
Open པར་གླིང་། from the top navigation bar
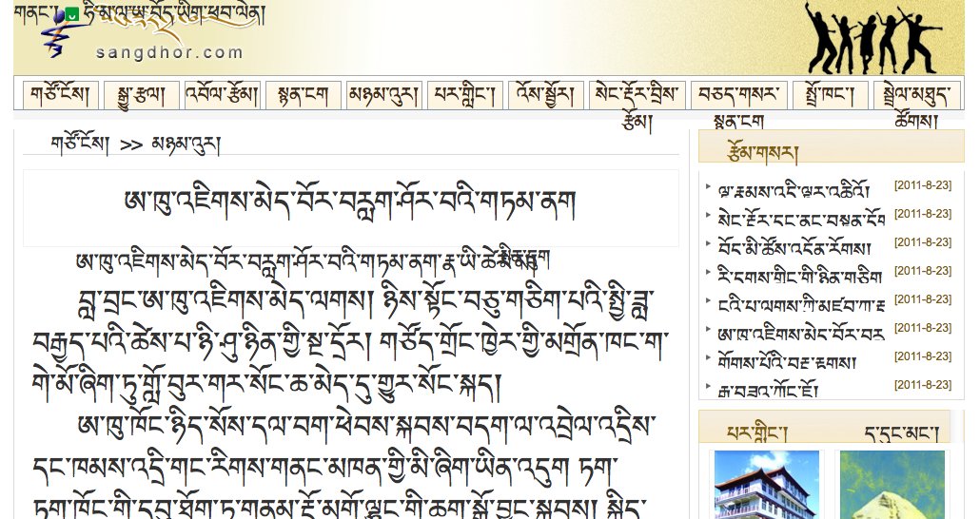point(465,95)
